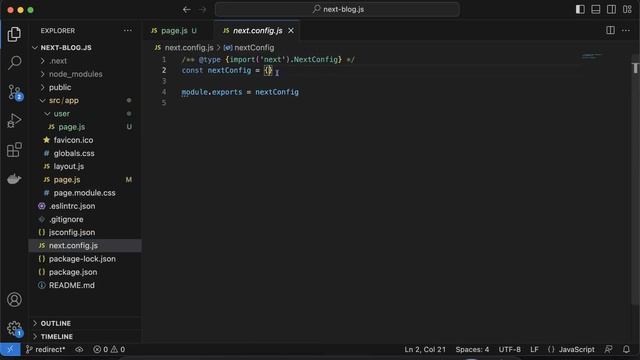The width and height of the screenshot is (640, 360).
Task: Switch git branch redirect* in status bar
Action: 45,349
